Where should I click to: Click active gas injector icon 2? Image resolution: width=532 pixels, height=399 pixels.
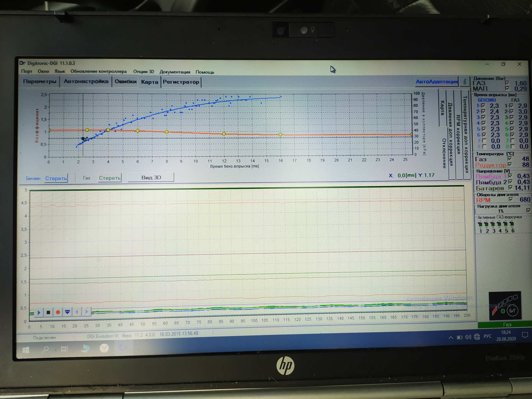pyautogui.click(x=487, y=224)
